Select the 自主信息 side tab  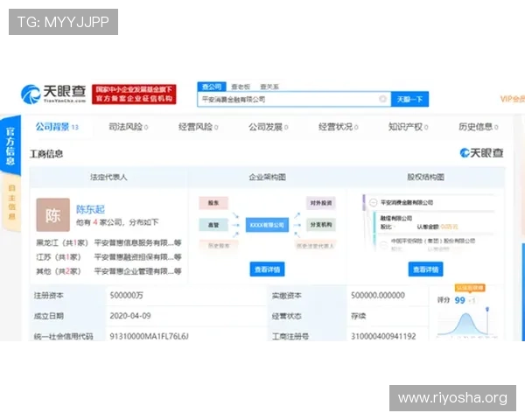(x=11, y=202)
